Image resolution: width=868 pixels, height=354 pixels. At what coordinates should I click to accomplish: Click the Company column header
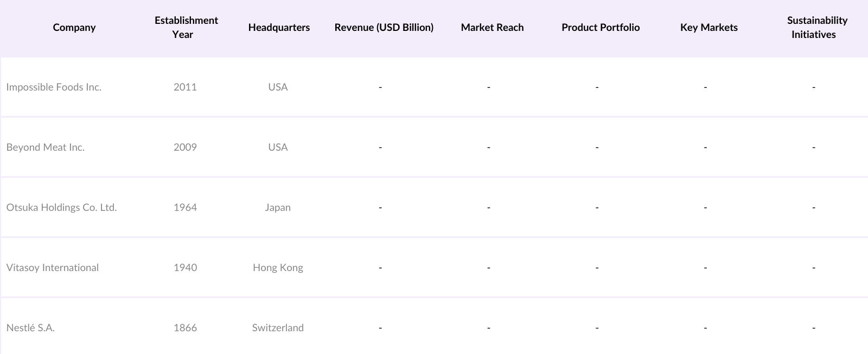coord(74,28)
